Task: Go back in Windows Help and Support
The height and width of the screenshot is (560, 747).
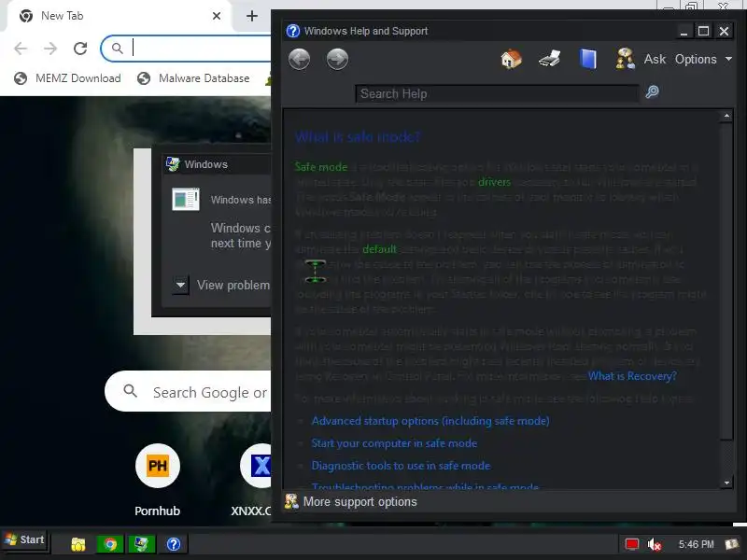Action: coord(299,60)
